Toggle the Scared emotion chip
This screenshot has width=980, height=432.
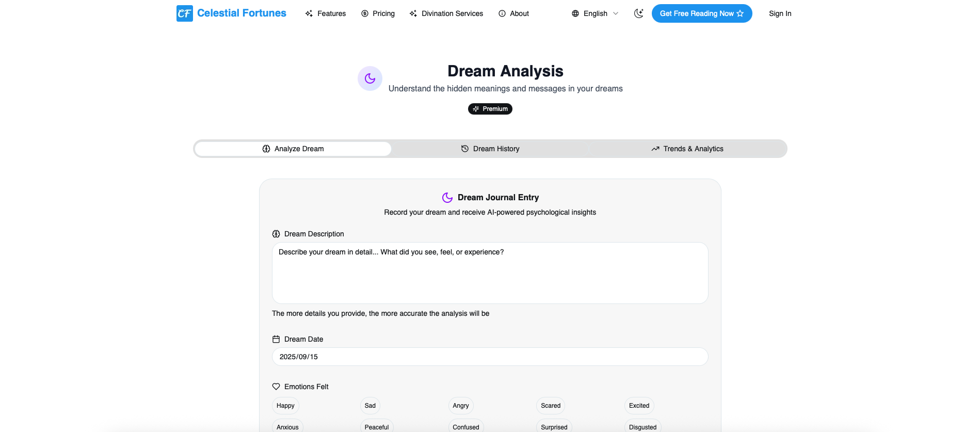tap(551, 406)
